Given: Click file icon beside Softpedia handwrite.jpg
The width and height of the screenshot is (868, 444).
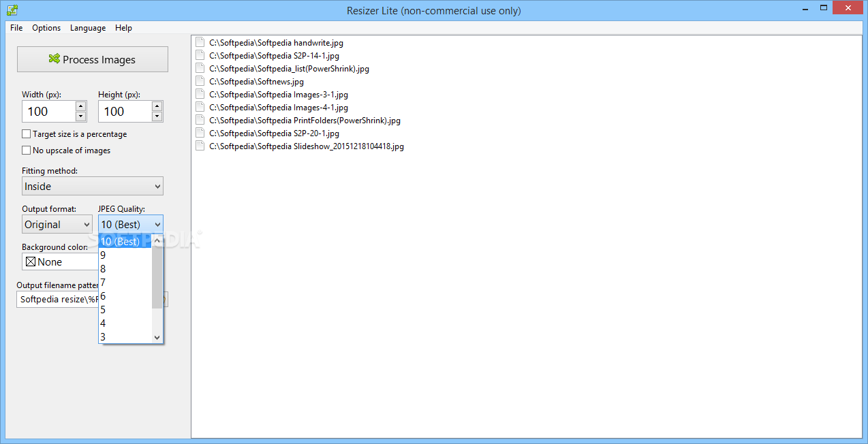Looking at the screenshot, I should point(200,42).
